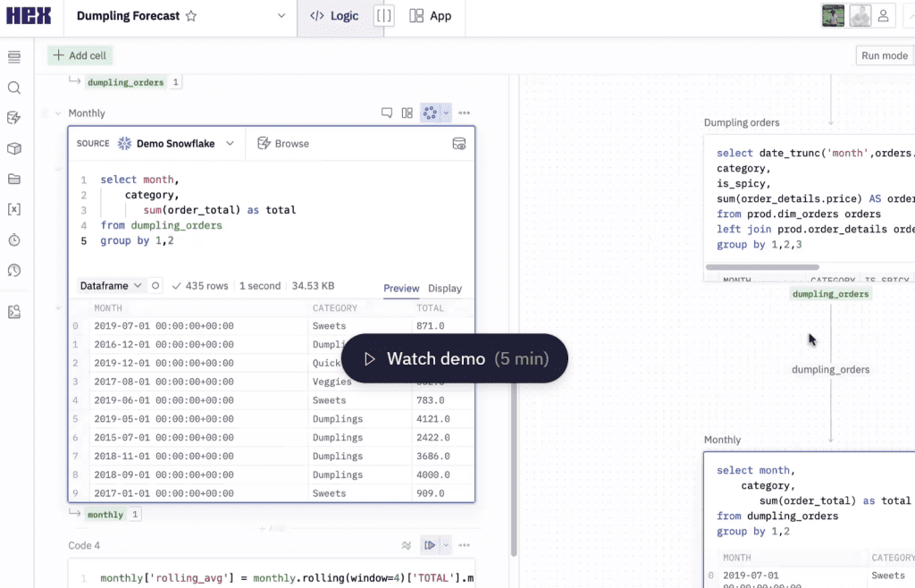Switch to the Display tab of results
The height and width of the screenshot is (588, 915).
click(x=445, y=289)
